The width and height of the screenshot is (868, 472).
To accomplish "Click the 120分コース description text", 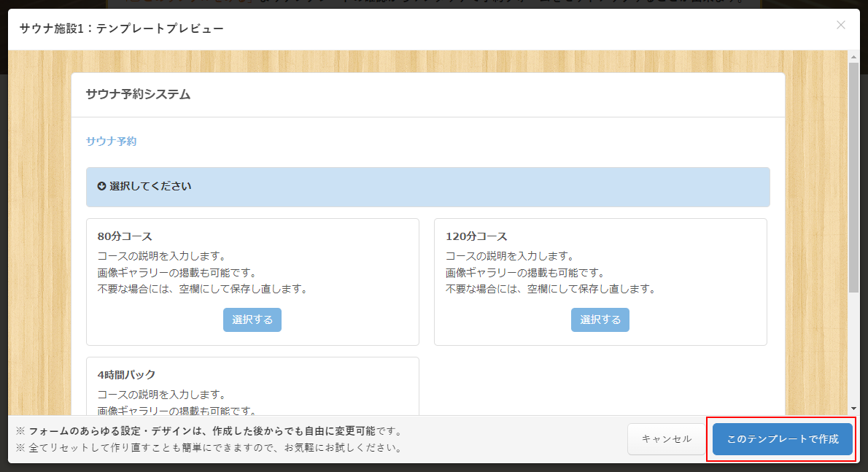I will coord(550,272).
